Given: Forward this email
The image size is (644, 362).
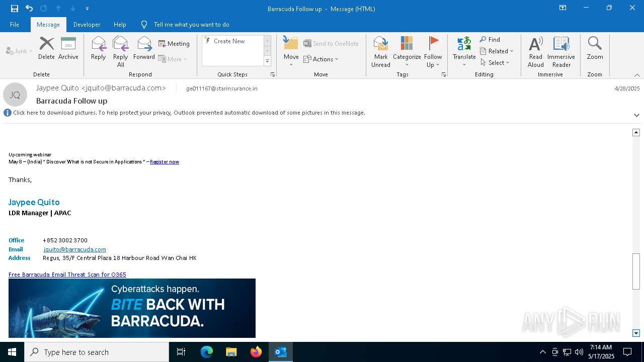Looking at the screenshot, I should [144, 48].
